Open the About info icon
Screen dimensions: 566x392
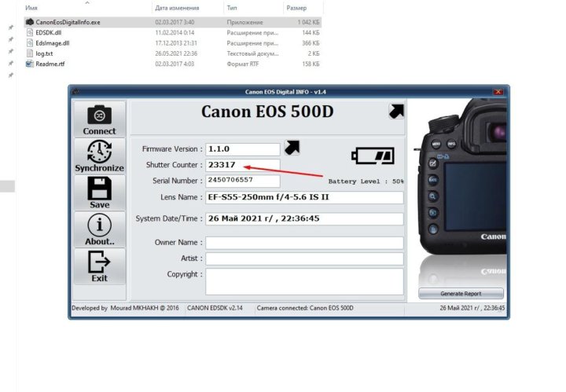99,225
